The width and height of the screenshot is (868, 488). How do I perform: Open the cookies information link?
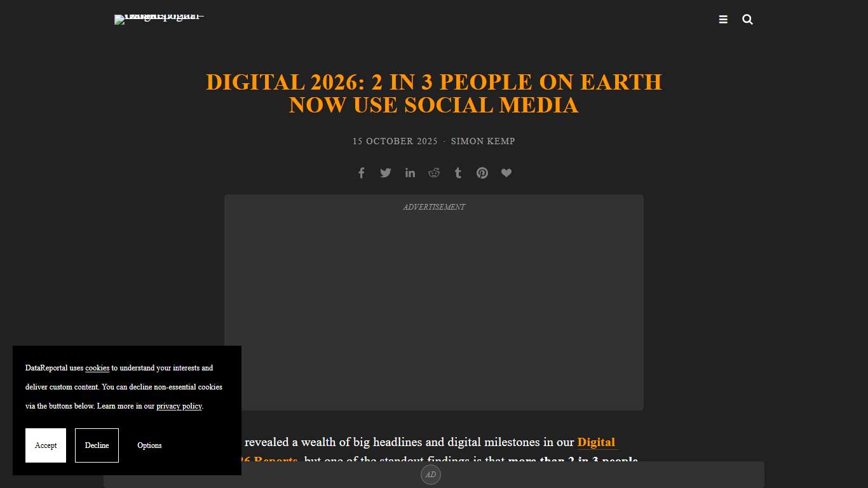click(x=97, y=368)
